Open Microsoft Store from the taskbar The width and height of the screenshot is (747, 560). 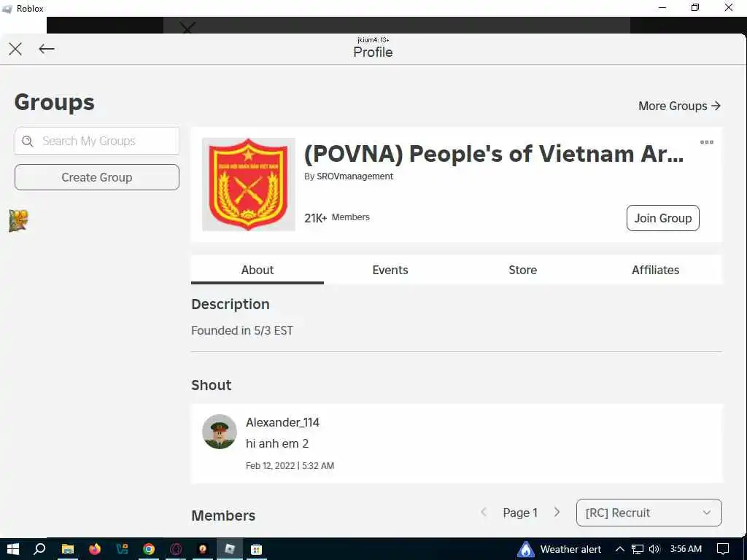256,549
